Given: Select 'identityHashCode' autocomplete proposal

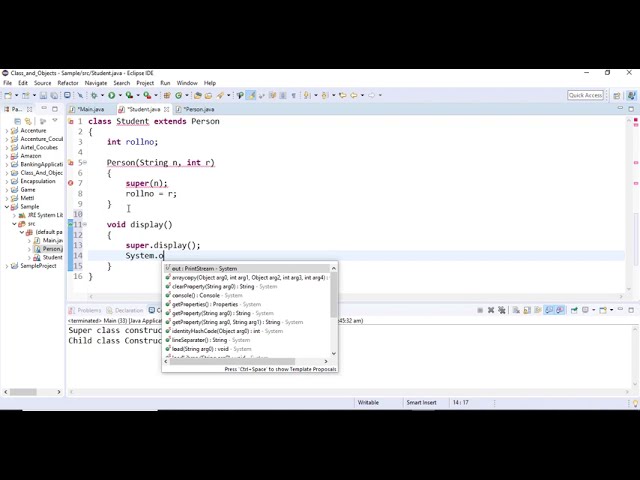Looking at the screenshot, I should click(247, 331).
